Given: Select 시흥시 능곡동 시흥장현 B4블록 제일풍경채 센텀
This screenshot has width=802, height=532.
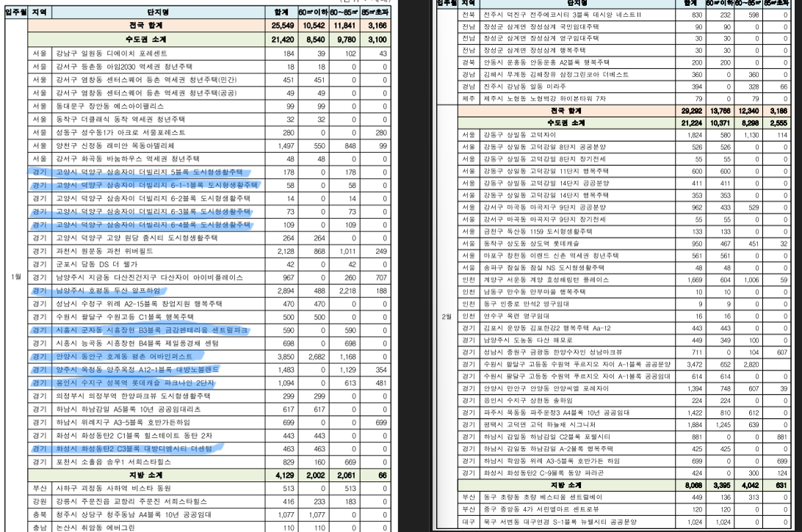Looking at the screenshot, I should (137, 343).
